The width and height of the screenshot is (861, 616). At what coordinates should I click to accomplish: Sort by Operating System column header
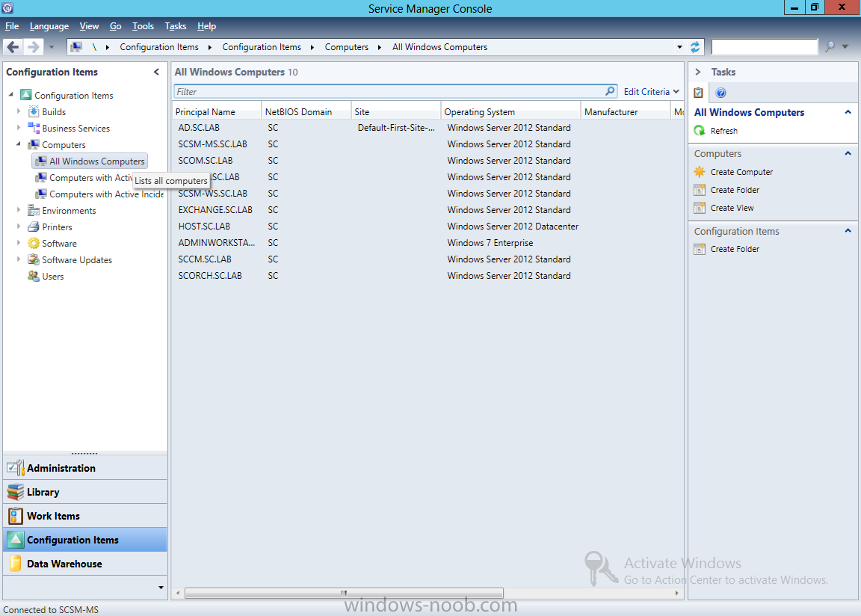click(510, 111)
